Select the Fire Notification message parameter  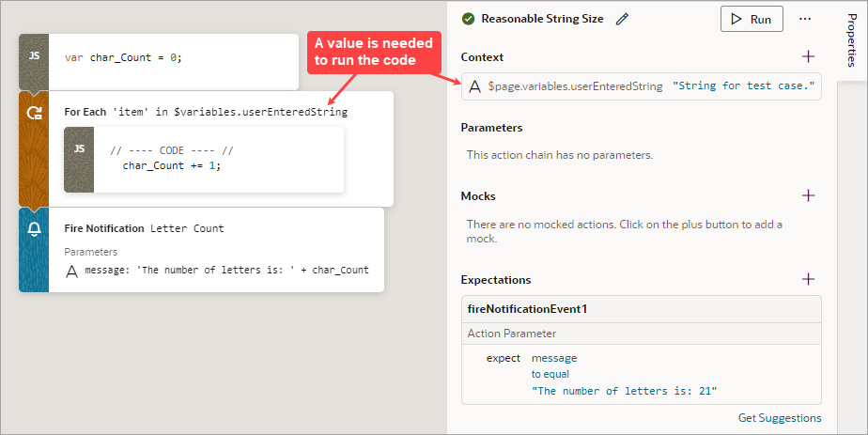225,270
